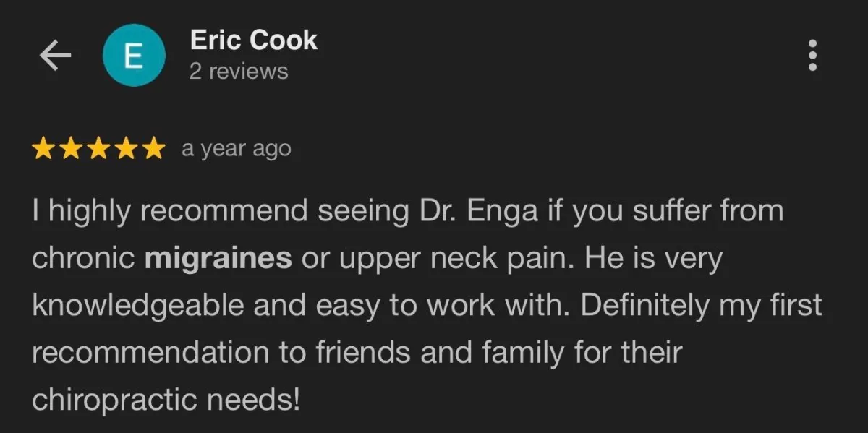Click the 'chiropractic needs!' closing line
This screenshot has width=868, height=433.
pyautogui.click(x=166, y=400)
